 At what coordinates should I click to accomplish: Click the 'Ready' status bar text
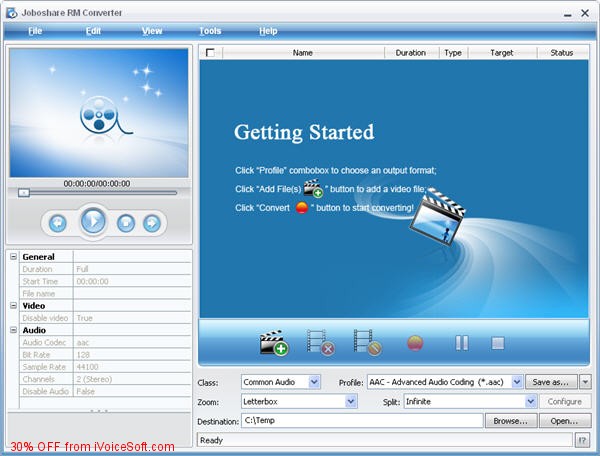(211, 440)
